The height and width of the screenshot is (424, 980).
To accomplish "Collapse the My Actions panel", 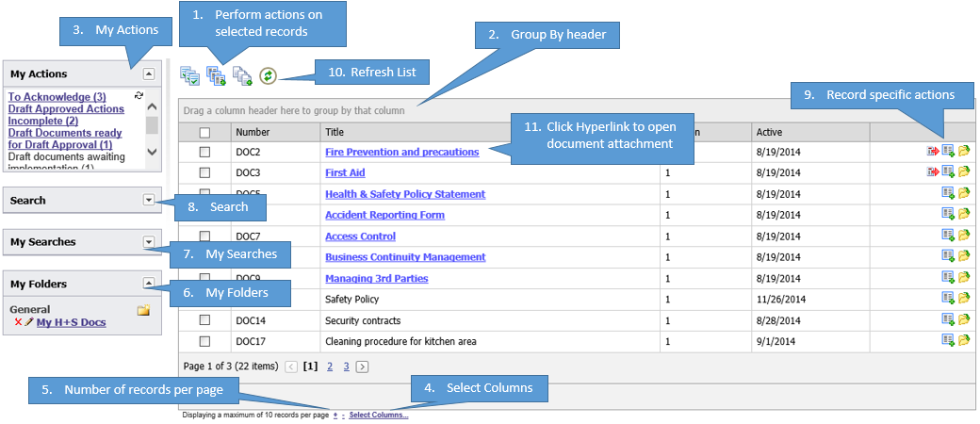I will click(148, 73).
